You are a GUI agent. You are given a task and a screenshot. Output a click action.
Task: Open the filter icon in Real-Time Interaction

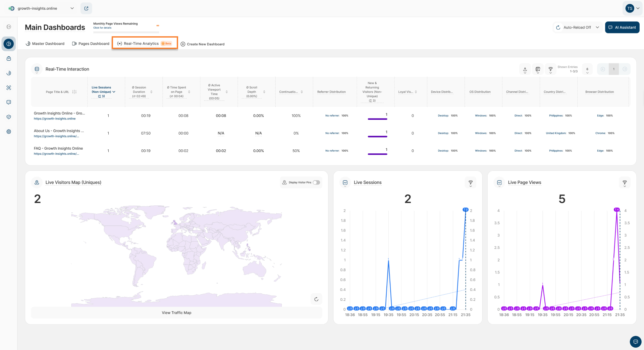click(550, 69)
